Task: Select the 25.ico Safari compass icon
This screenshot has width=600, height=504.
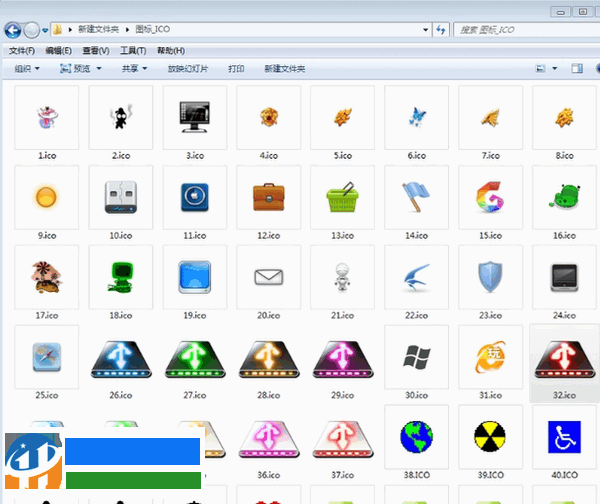Action: 47,357
